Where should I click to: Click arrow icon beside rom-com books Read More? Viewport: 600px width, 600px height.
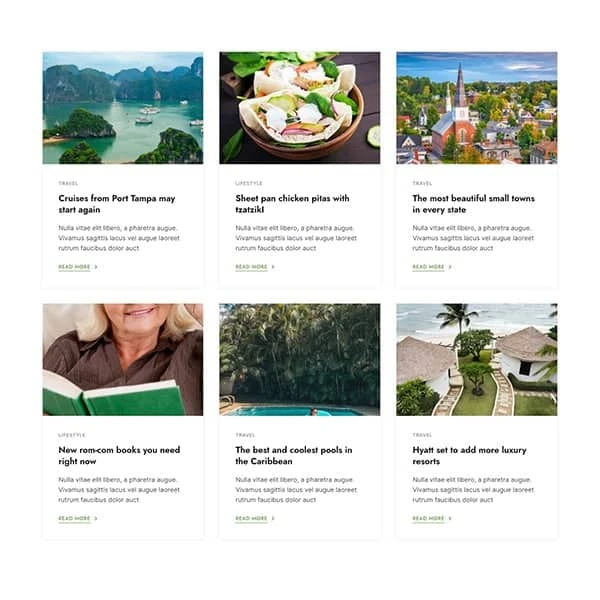pos(96,518)
